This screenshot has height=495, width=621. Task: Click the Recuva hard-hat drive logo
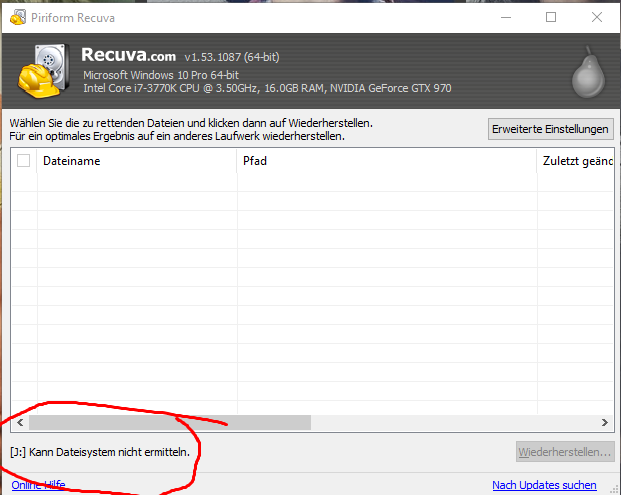tap(44, 71)
